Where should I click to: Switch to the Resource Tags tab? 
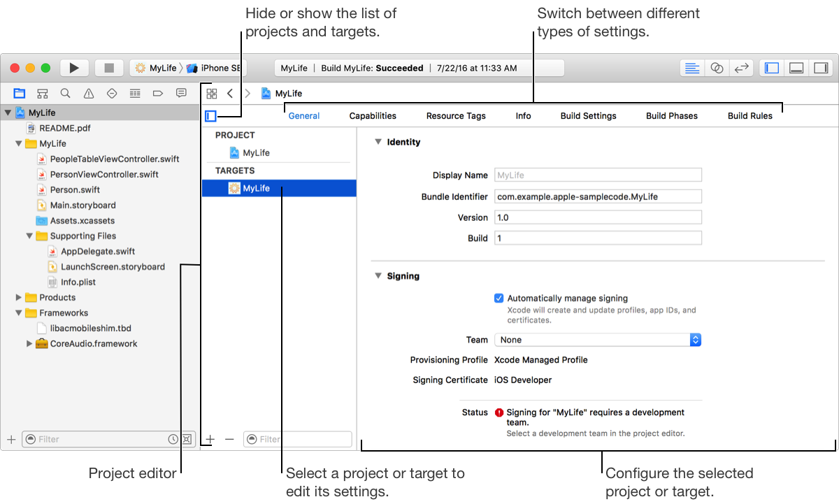[456, 116]
